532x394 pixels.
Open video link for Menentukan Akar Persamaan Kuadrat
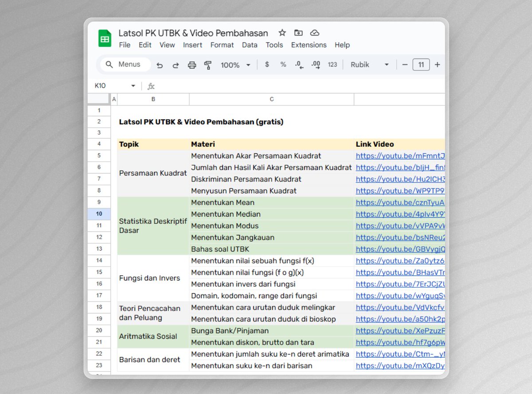400,156
